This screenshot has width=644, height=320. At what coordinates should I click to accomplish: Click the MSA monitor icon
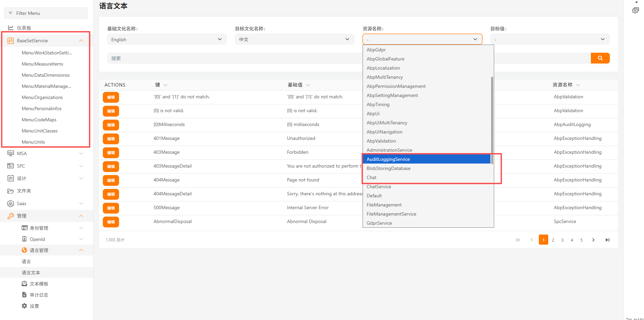coord(11,153)
